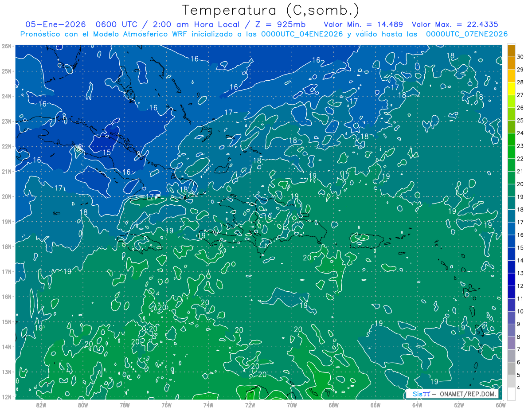
Task: Click the orange color band between 29 and 30
Action: (x=511, y=63)
